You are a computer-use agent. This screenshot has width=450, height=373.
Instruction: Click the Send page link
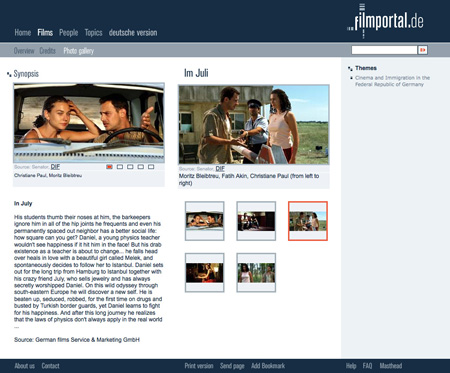(x=232, y=366)
